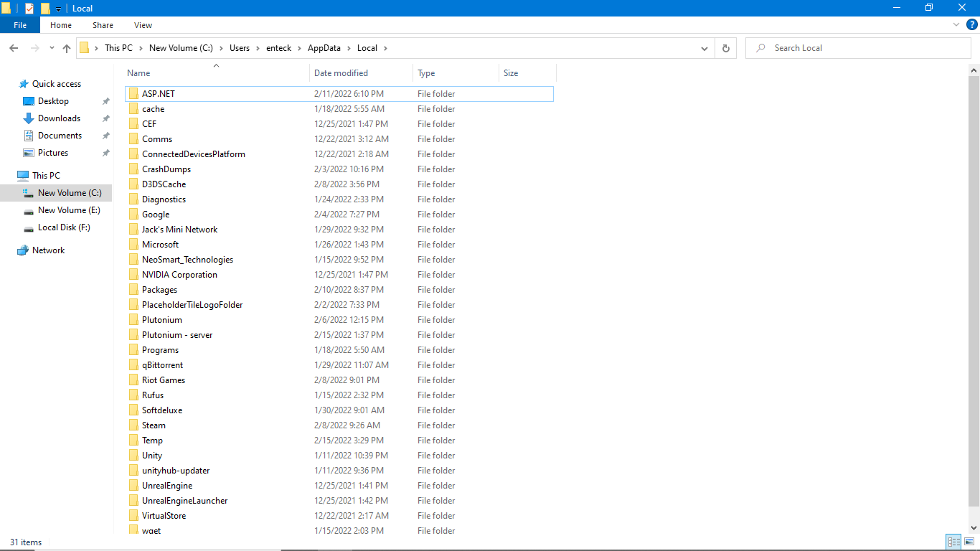Expand the address bar history dropdown
This screenshot has width=980, height=551.
705,48
